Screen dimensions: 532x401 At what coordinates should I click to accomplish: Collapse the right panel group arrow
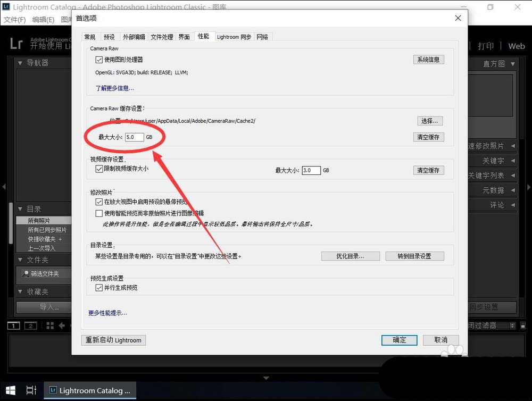529,187
